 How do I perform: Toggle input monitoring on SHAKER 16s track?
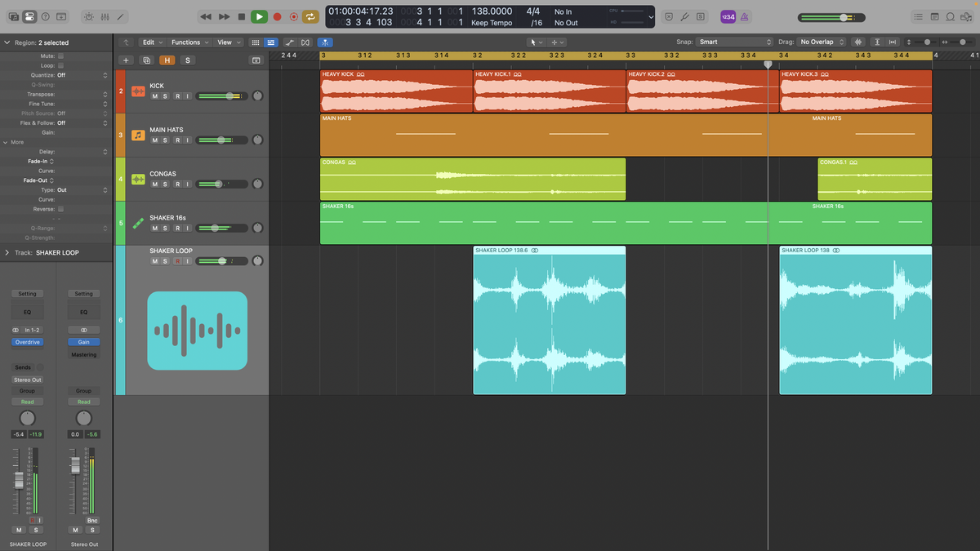(187, 229)
